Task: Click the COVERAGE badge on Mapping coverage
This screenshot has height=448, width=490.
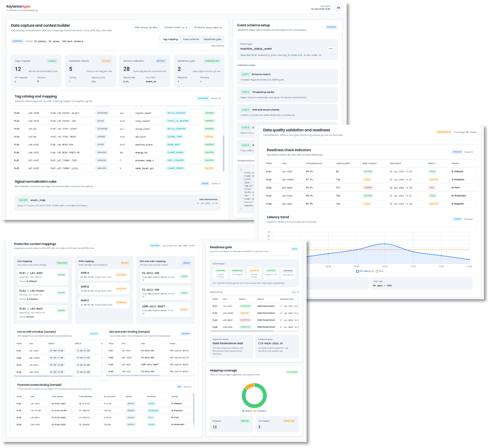Action: tap(292, 372)
